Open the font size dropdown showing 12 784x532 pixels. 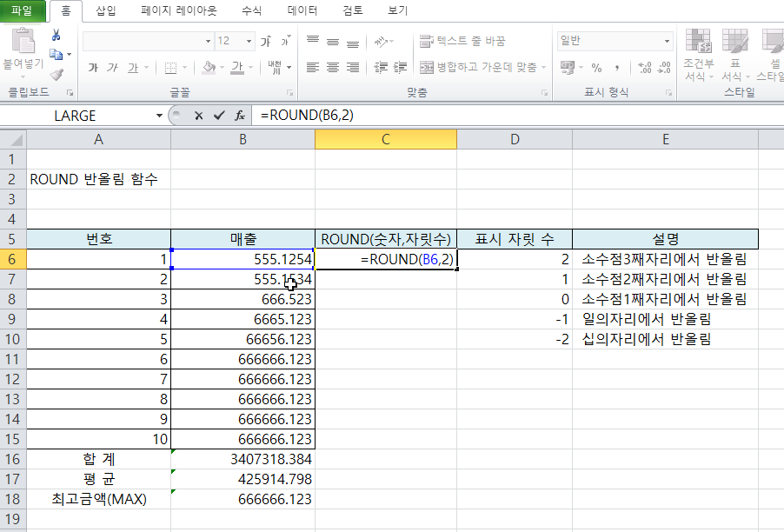(249, 41)
